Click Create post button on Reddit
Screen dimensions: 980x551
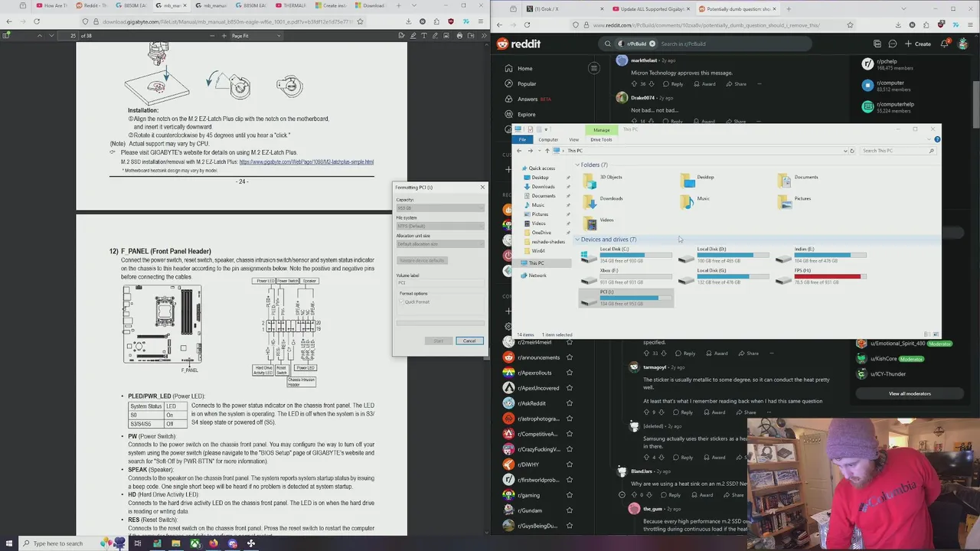(x=918, y=44)
